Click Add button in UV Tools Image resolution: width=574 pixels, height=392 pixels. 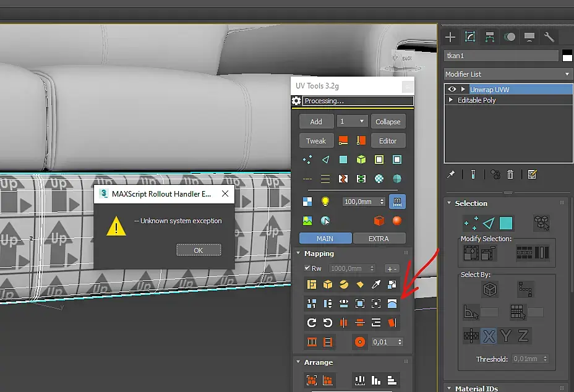(x=316, y=122)
